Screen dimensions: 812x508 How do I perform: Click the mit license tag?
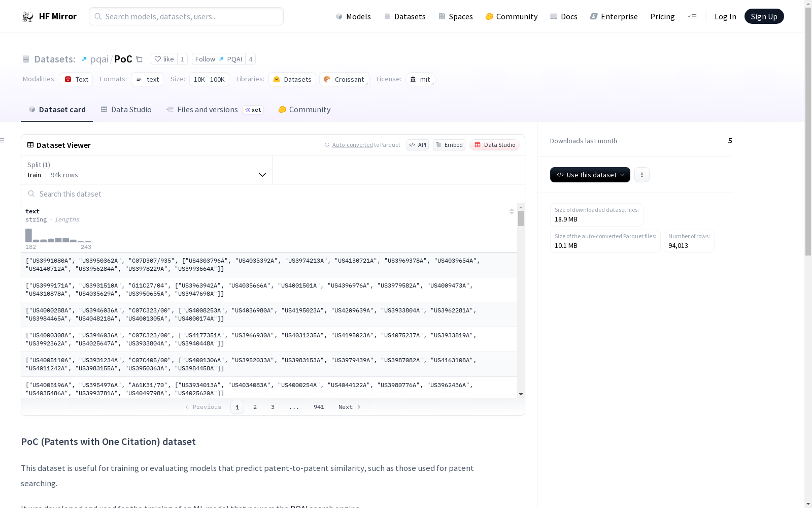coord(420,79)
